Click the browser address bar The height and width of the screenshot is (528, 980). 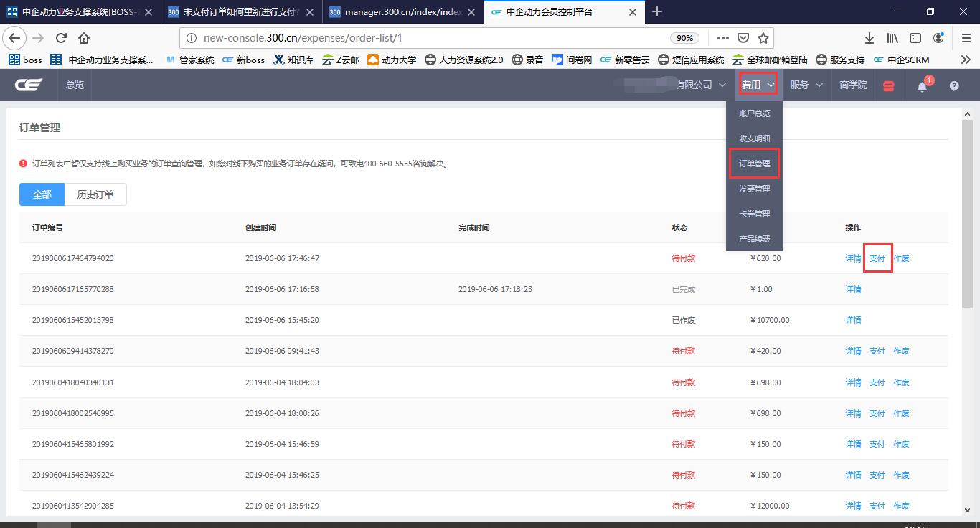pyautogui.click(x=430, y=38)
